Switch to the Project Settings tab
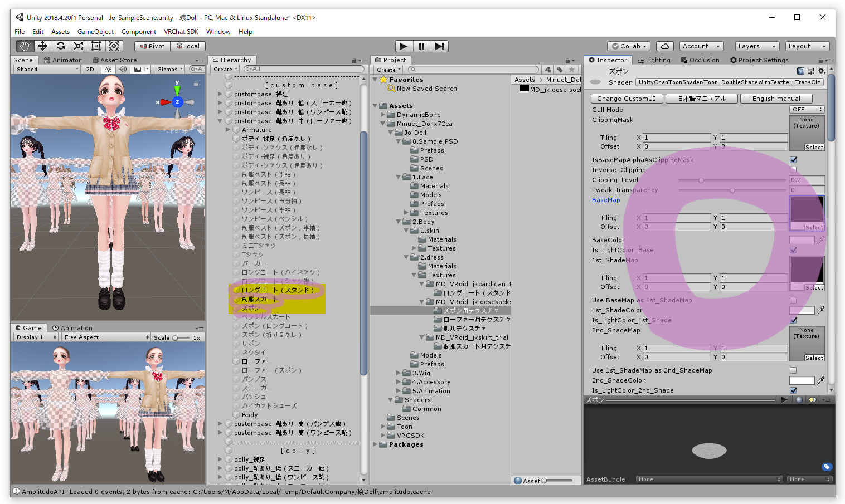Screen dimensions: 845x504 (x=759, y=60)
